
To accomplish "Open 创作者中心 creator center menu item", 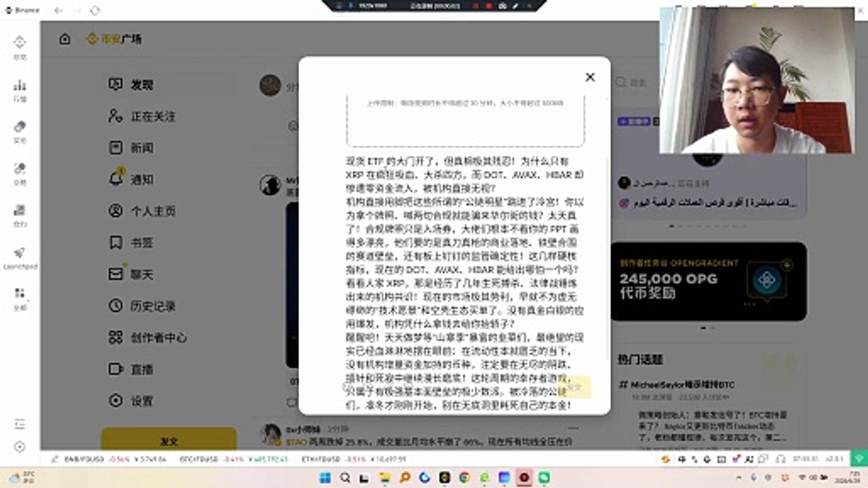I will (170, 338).
